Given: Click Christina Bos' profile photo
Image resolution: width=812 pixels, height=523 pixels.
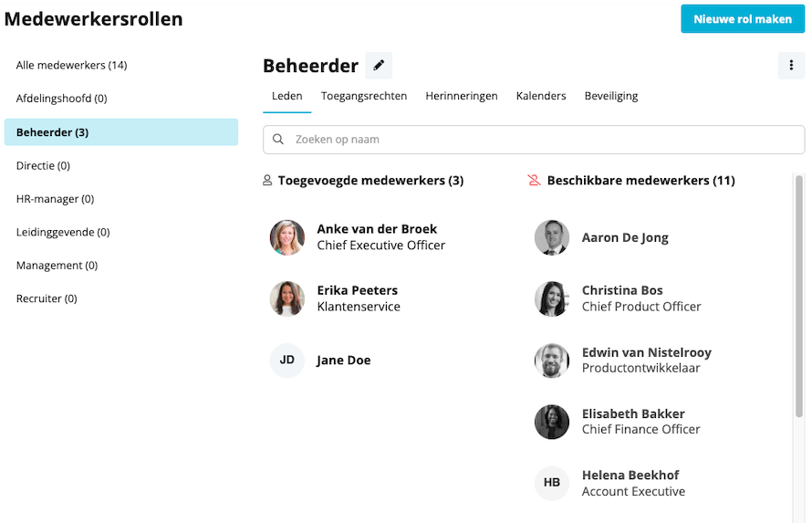Looking at the screenshot, I should tap(552, 298).
